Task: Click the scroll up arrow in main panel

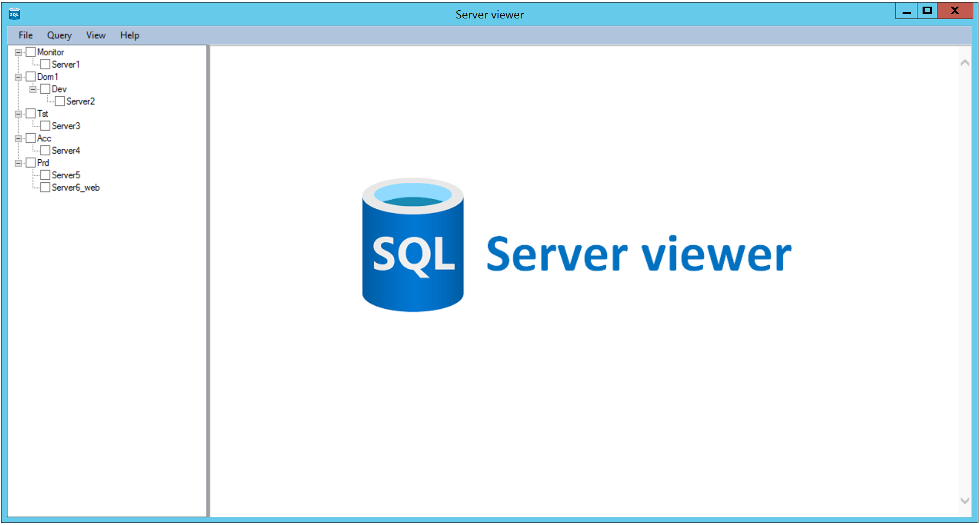Action: pos(965,62)
